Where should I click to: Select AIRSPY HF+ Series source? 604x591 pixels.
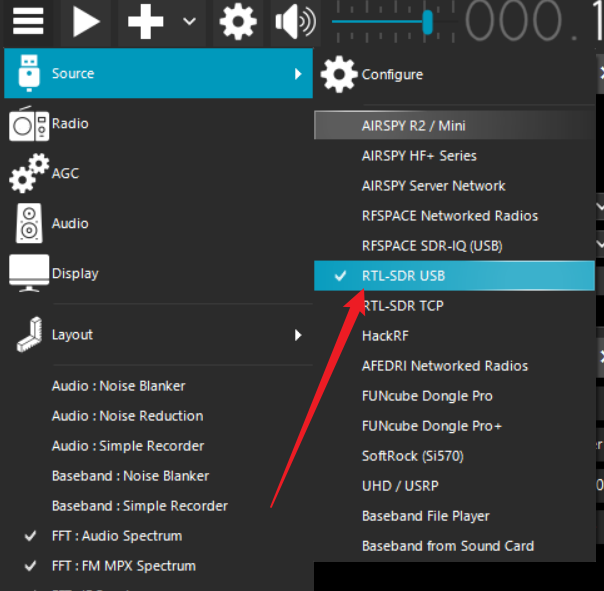tap(419, 156)
